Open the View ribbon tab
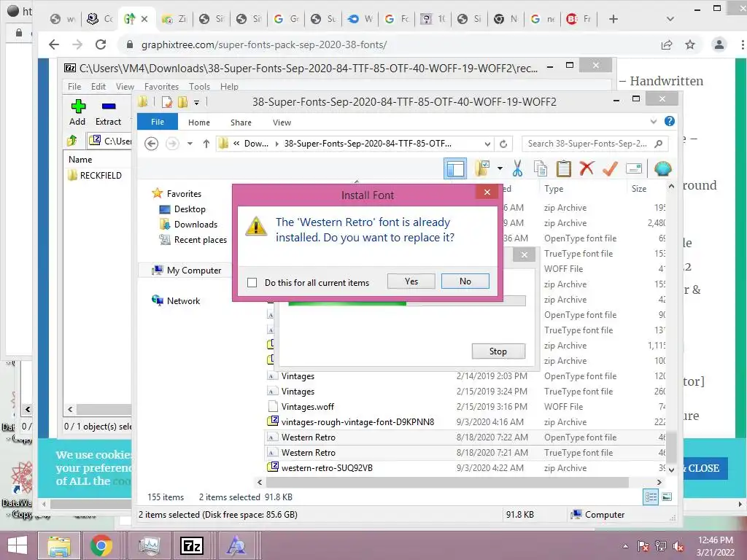The image size is (747, 560). point(282,122)
